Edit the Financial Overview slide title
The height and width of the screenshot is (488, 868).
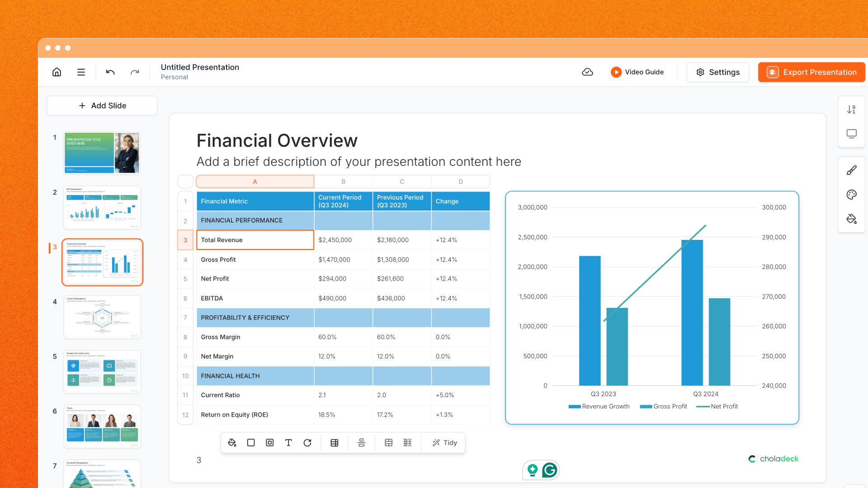(277, 141)
